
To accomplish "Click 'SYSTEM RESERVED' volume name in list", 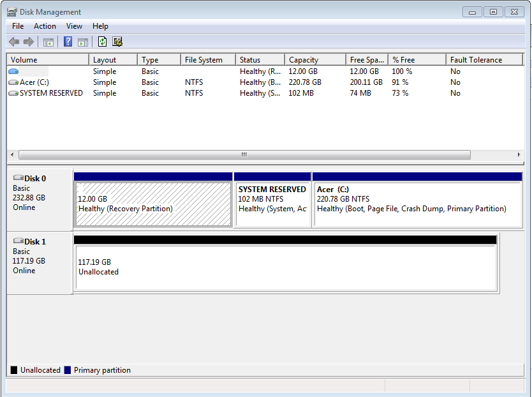I will [x=51, y=93].
